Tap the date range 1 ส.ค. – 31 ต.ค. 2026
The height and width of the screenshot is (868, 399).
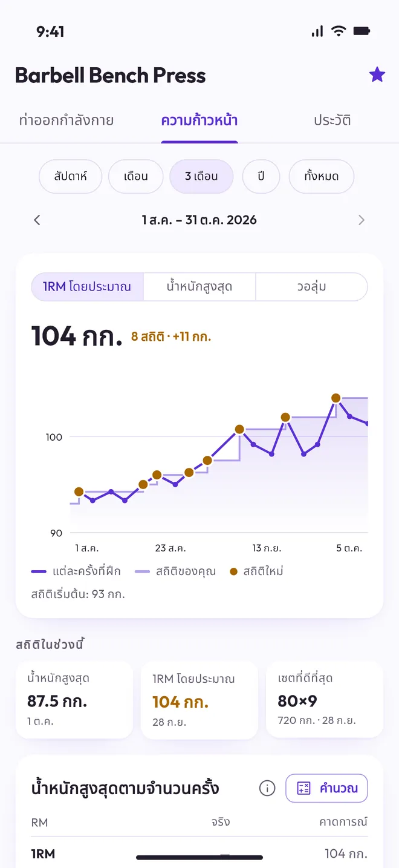199,220
